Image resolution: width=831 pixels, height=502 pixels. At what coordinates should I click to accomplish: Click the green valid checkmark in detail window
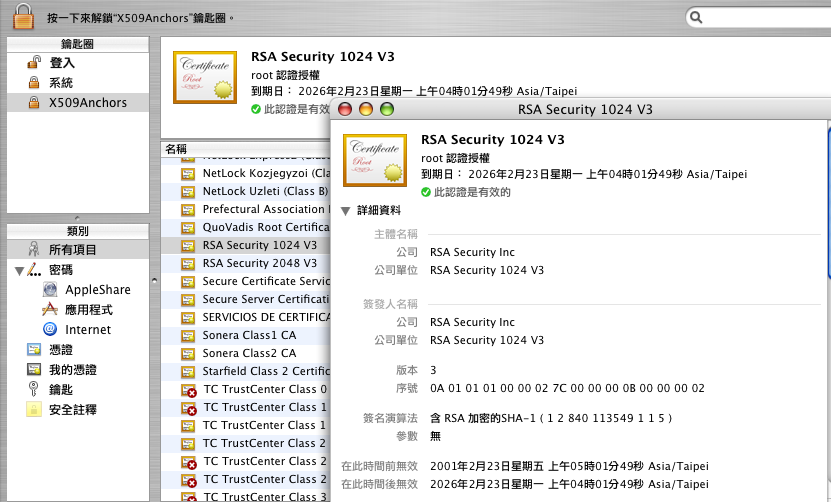(426, 192)
